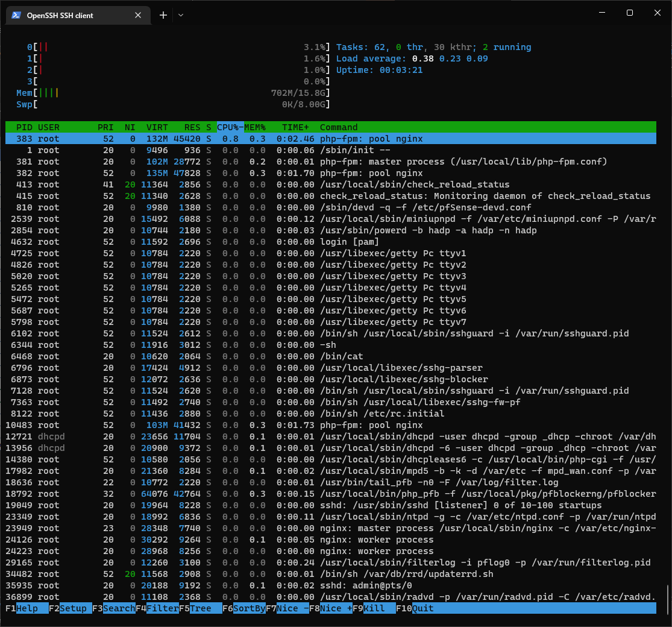Select the /sbin/init -- process row
Viewport: 672px width, 627px height.
[330, 150]
